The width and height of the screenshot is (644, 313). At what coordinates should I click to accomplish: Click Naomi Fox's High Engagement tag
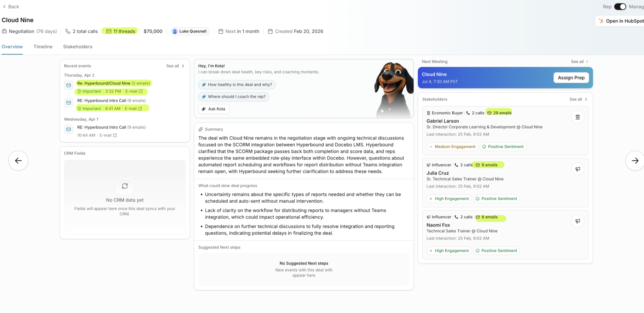(x=449, y=251)
